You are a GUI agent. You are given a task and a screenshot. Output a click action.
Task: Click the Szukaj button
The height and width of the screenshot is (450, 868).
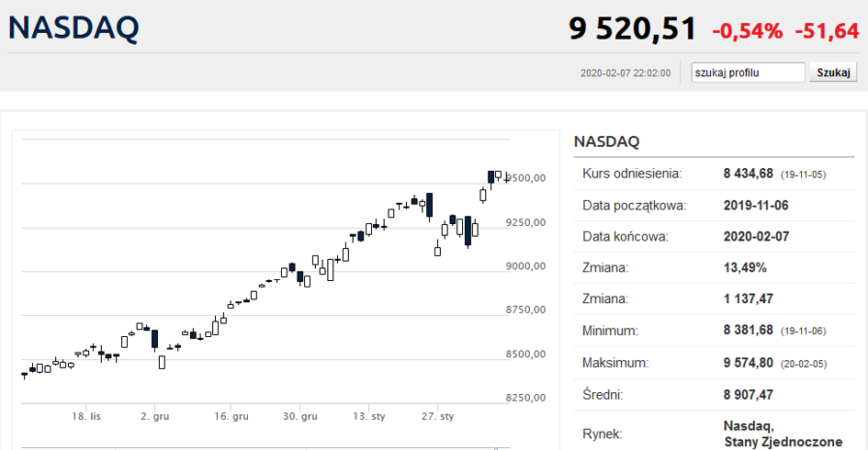[x=833, y=73]
